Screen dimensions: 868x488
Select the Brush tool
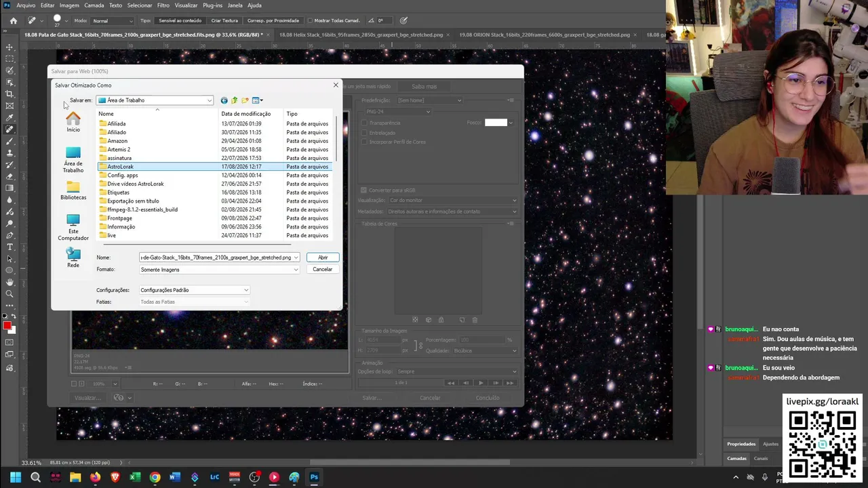tap(9, 141)
